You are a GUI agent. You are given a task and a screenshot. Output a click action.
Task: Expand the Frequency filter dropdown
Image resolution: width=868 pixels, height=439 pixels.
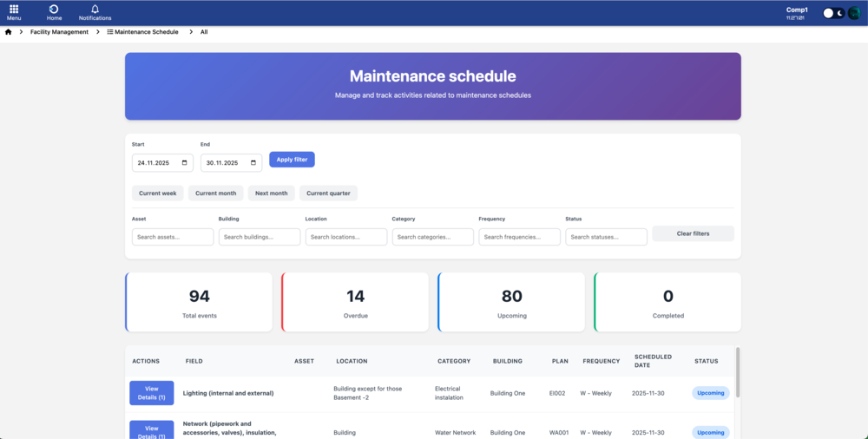click(x=519, y=237)
